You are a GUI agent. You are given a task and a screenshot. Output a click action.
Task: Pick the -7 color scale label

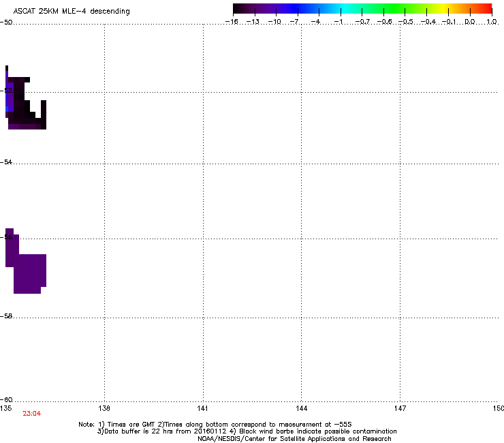click(x=294, y=22)
